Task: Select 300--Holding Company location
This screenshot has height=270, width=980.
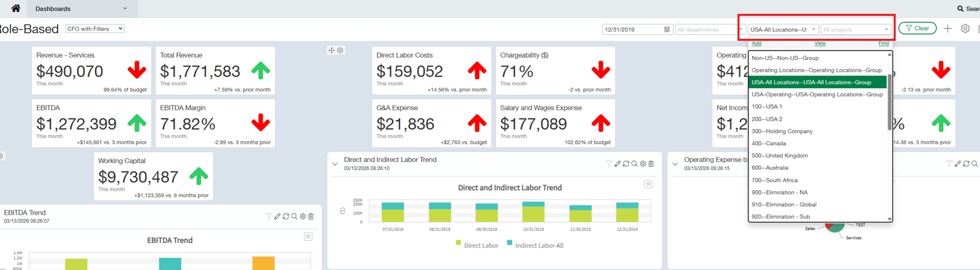Action: coord(818,131)
